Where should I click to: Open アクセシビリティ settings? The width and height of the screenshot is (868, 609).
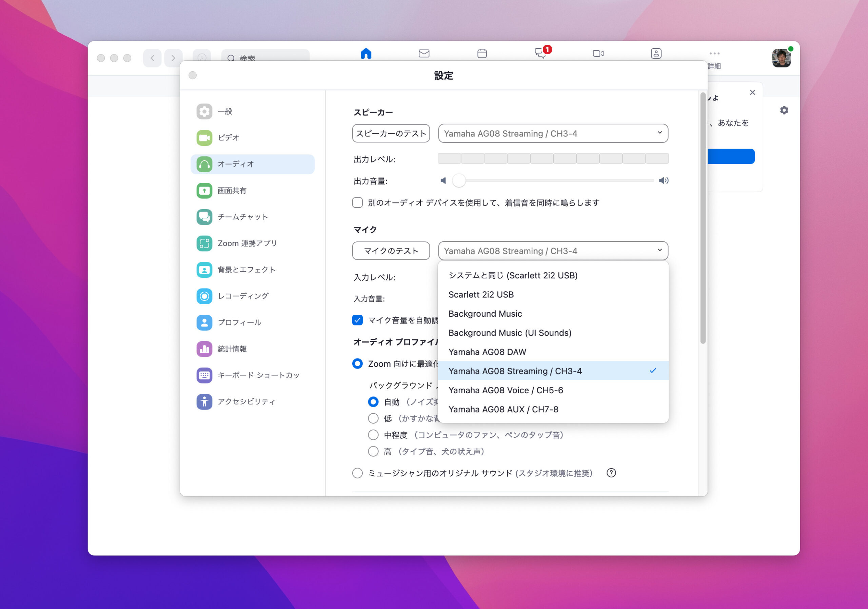[252, 401]
